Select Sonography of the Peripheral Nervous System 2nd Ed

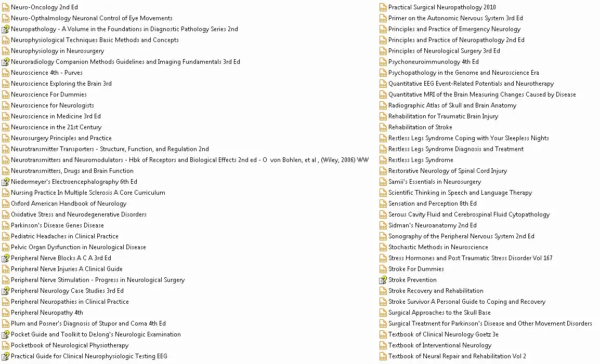[461, 236]
